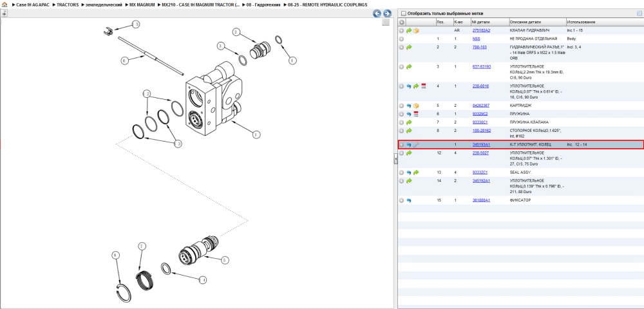Viewport: 644px width, 309px height.
Task: Open part number 345193A1 link
Action: (x=481, y=144)
